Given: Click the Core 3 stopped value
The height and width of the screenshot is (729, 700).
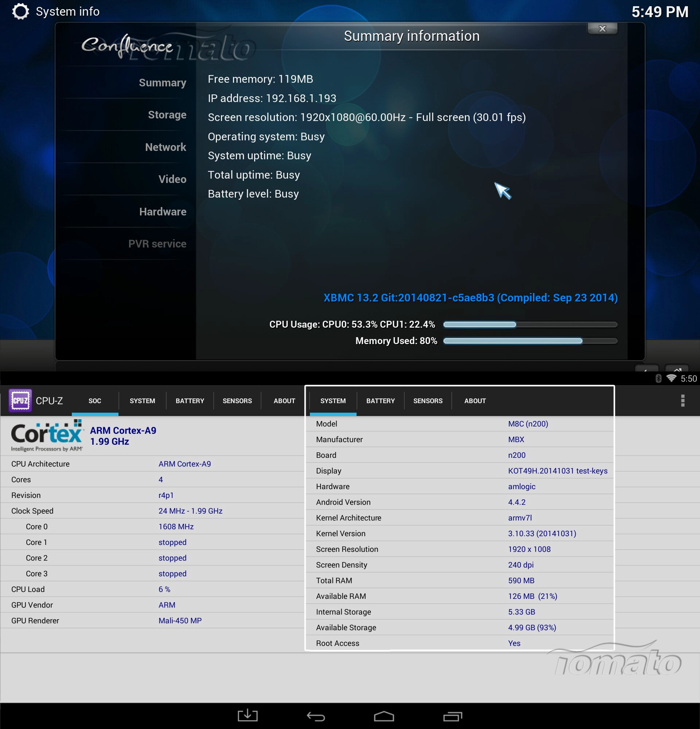Looking at the screenshot, I should pos(172,573).
